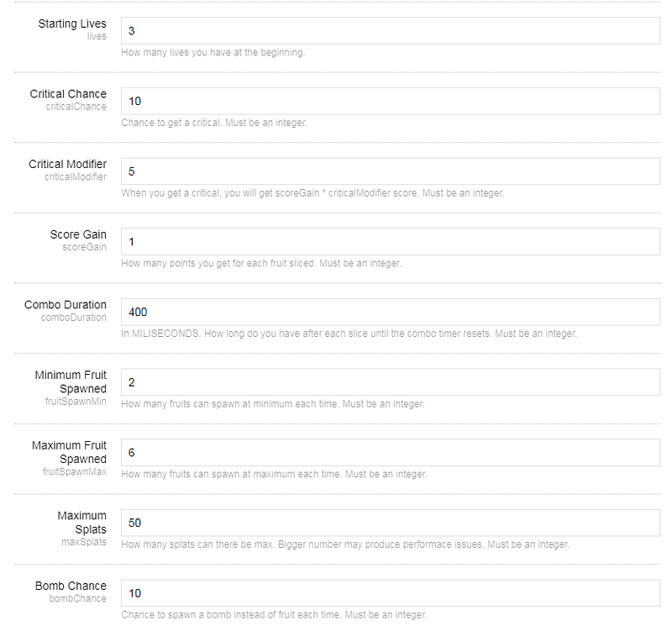The height and width of the screenshot is (631, 672).
Task: Click the comboDuration MILISECONDS help text
Action: pos(349,334)
